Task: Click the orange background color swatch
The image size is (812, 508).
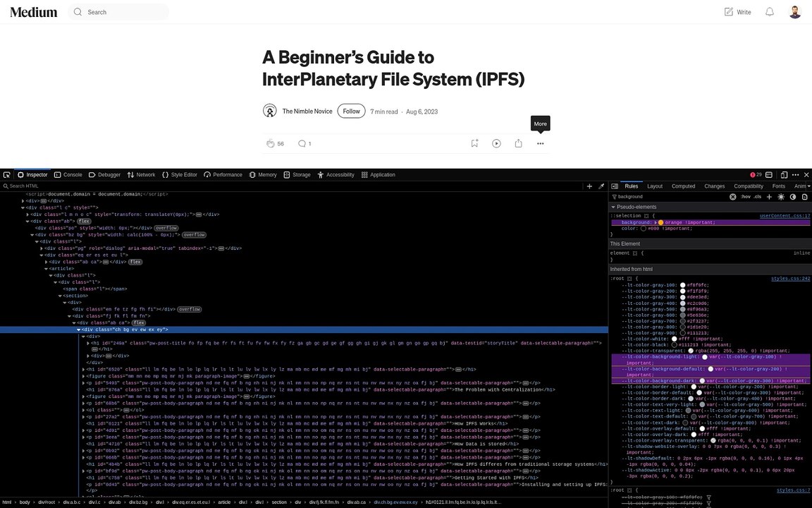Action: click(660, 222)
